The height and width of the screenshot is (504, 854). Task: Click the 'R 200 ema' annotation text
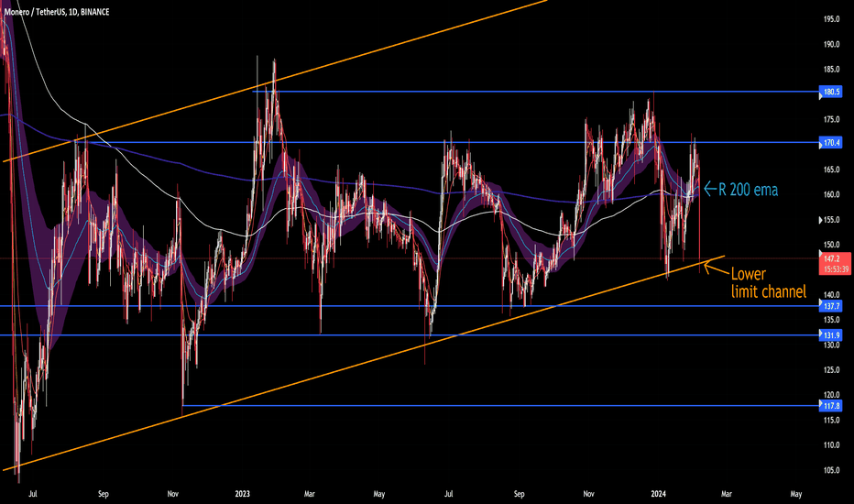click(x=749, y=190)
